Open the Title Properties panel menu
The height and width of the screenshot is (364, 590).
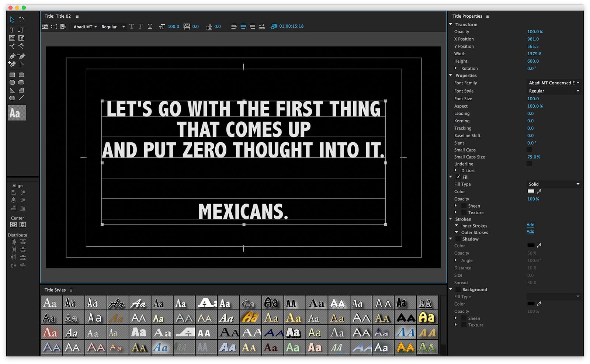click(487, 16)
